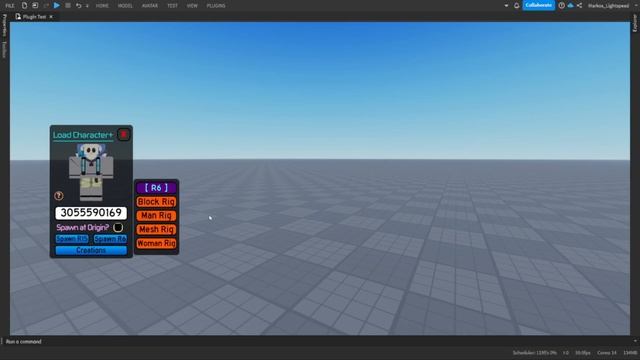Open the notifications bell
Screen dimensions: 640x360
[517, 6]
